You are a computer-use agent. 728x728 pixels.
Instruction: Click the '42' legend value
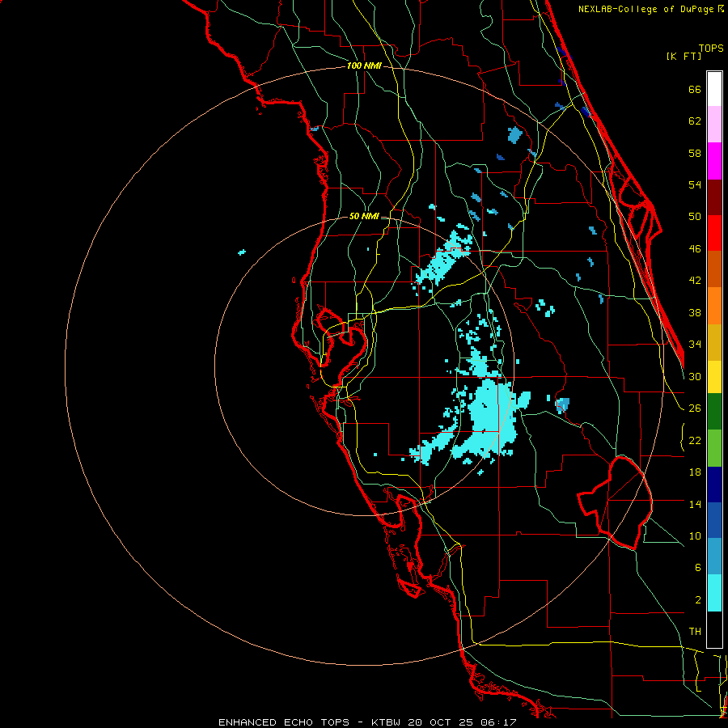[695, 281]
